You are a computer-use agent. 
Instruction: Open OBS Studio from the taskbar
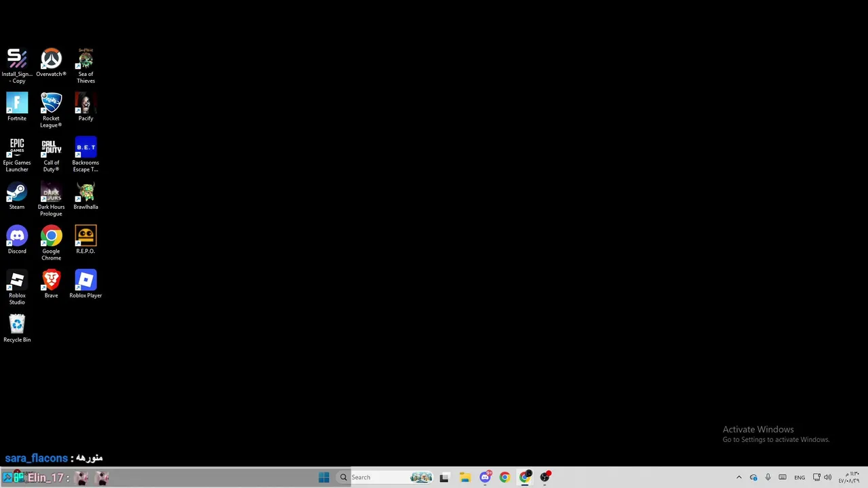(545, 477)
